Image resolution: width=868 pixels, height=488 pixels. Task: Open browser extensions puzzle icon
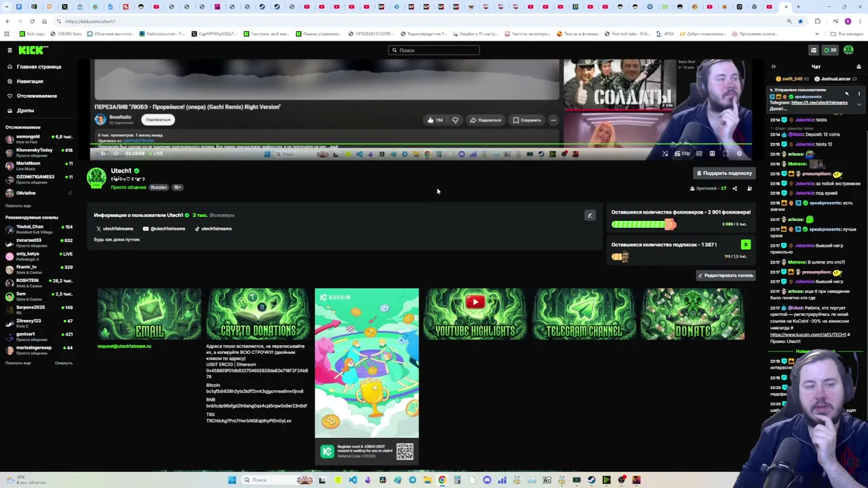[817, 21]
